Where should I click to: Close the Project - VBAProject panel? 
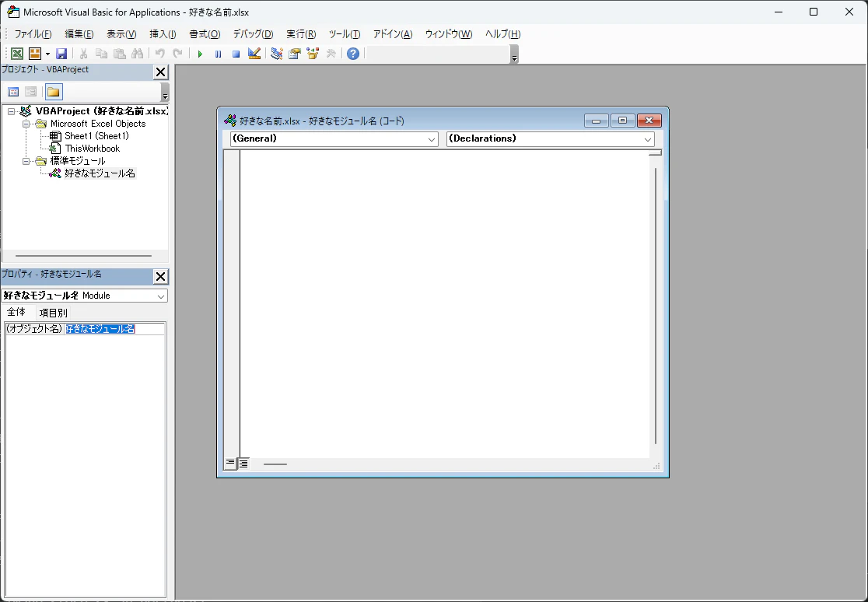(x=160, y=72)
